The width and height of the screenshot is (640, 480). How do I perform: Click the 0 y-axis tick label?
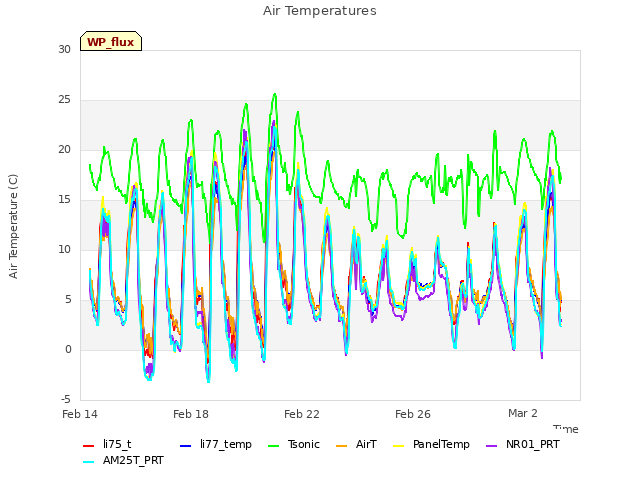pyautogui.click(x=68, y=349)
